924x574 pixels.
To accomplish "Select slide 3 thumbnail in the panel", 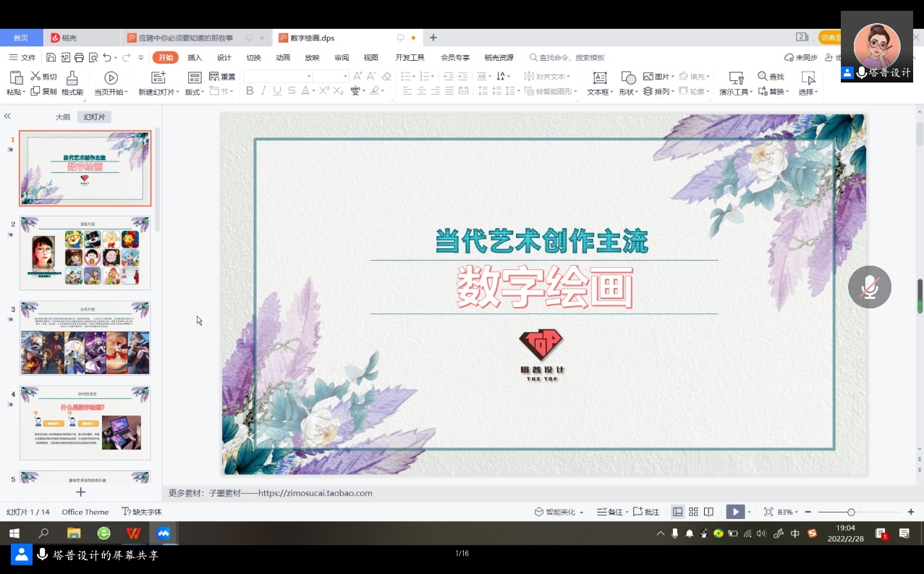I will 85,338.
